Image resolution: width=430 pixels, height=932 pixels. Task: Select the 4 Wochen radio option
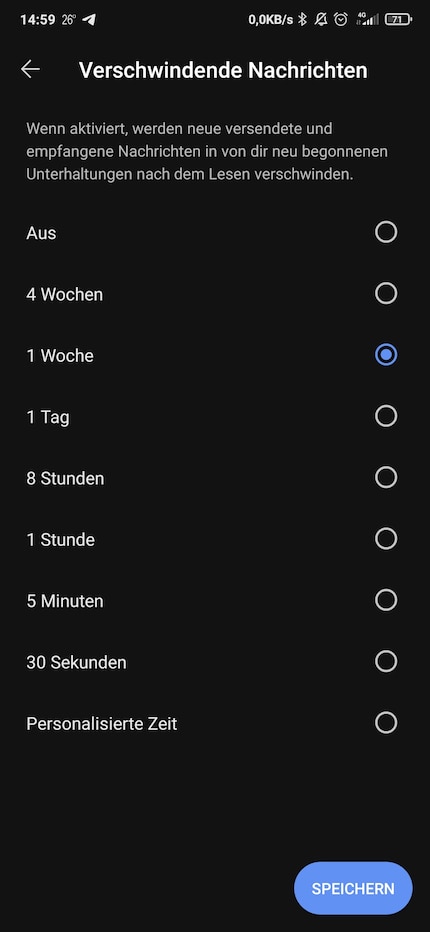tap(386, 293)
